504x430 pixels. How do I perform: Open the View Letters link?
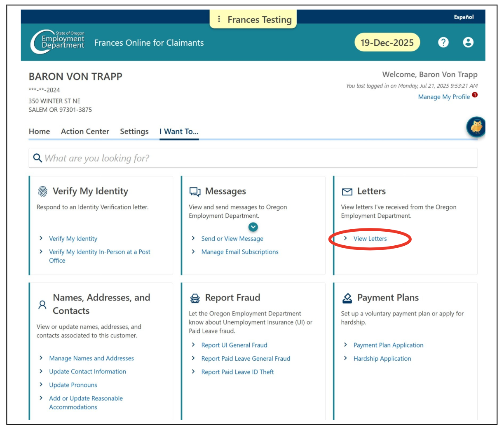coord(370,239)
